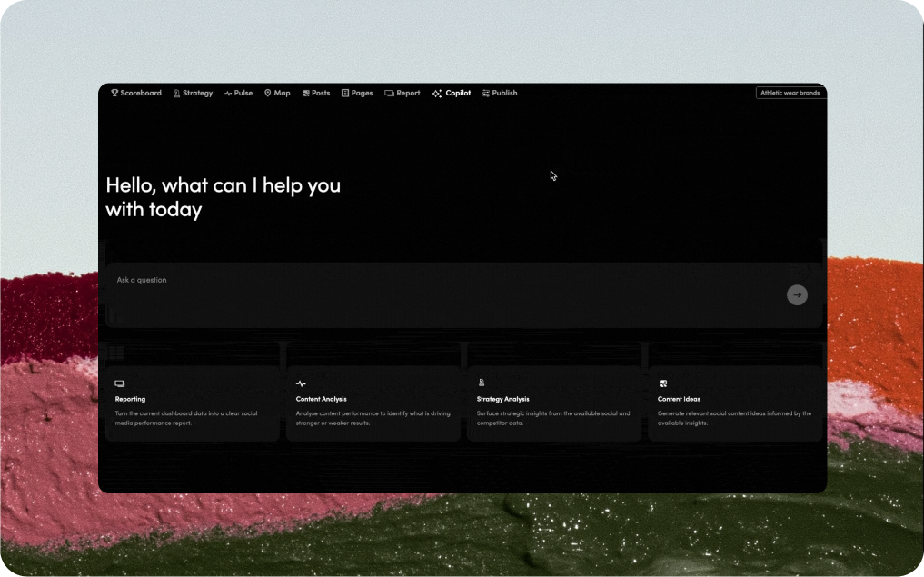Image resolution: width=924 pixels, height=577 pixels.
Task: Open the Scoreboard tab
Action: point(136,93)
